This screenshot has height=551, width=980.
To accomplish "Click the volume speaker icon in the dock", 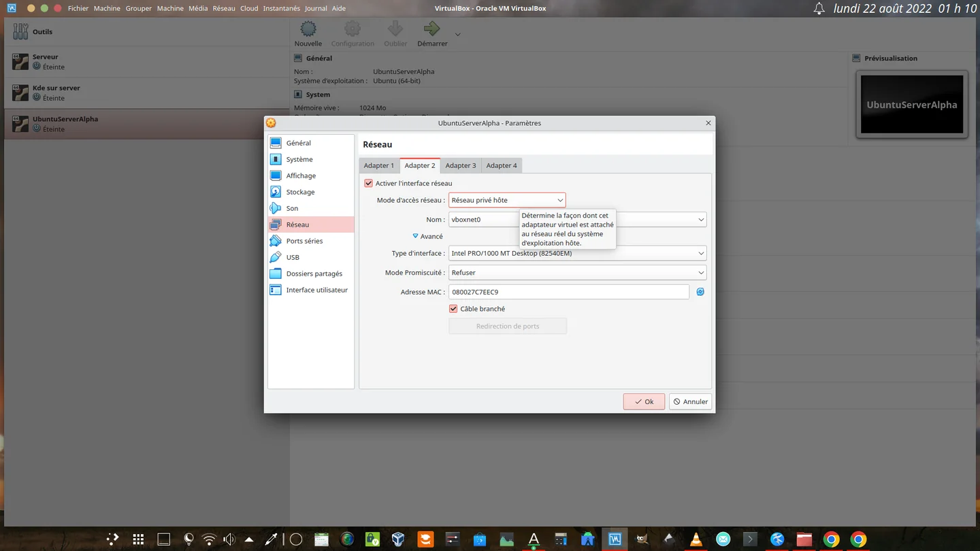I will [229, 539].
